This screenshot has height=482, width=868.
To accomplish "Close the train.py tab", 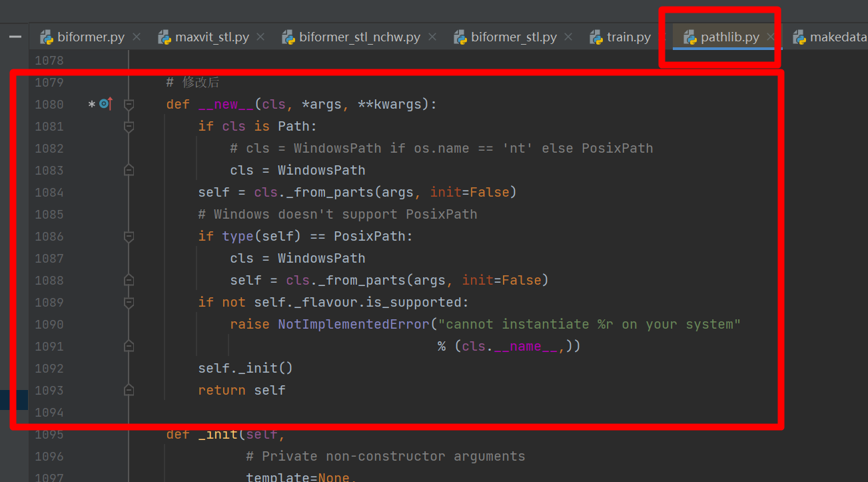I will click(x=662, y=37).
